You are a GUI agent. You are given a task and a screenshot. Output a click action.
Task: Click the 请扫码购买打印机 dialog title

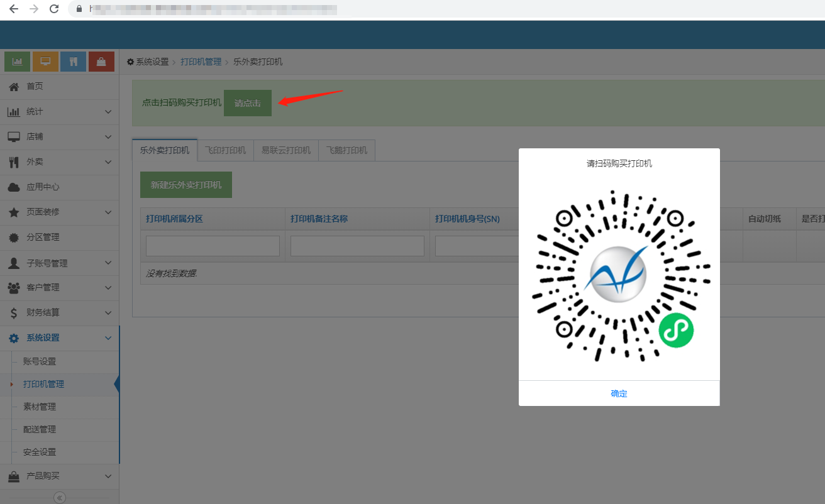tap(619, 163)
